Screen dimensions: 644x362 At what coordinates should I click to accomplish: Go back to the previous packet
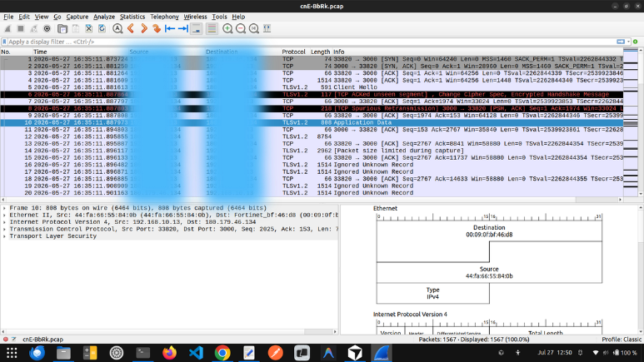tap(131, 28)
